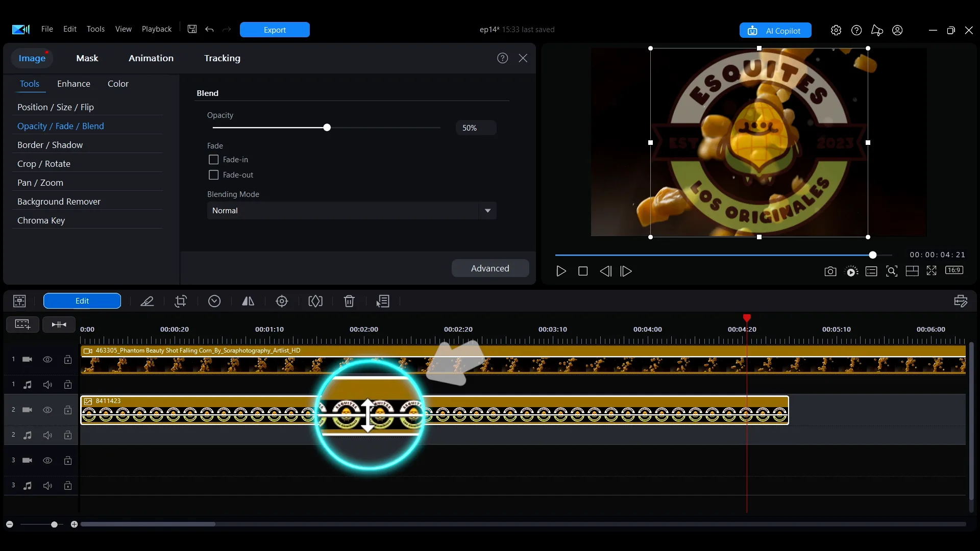Click the Advanced button
Viewport: 980px width, 551px height.
[x=490, y=268]
